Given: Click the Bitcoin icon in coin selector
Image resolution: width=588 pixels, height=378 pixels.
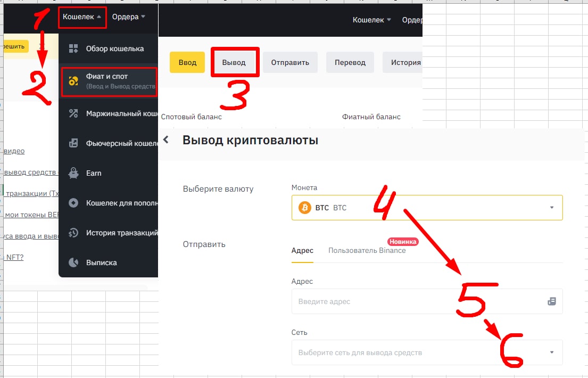Looking at the screenshot, I should [x=304, y=208].
